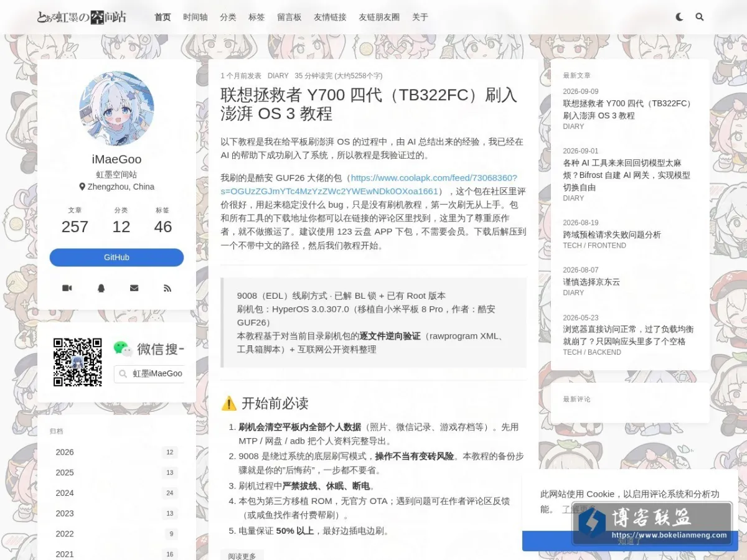Open recent post 各种 AI 工具来来回回切模型
The height and width of the screenshot is (560, 747).
tap(627, 175)
